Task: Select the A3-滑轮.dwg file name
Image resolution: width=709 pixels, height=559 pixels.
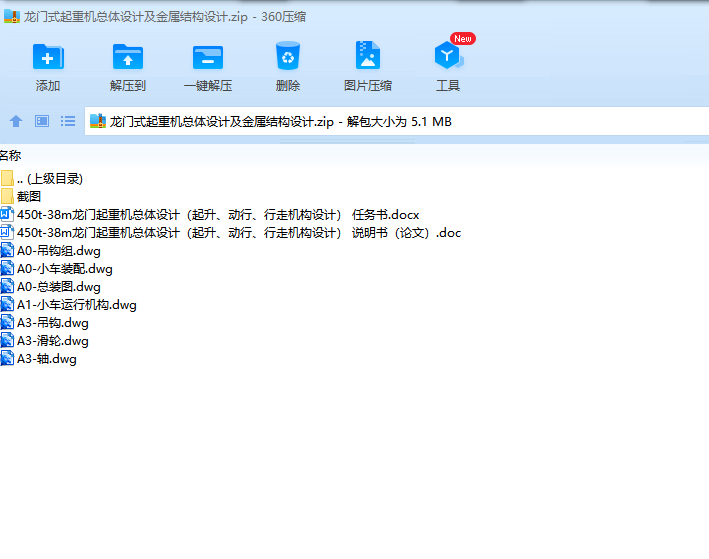Action: [53, 341]
